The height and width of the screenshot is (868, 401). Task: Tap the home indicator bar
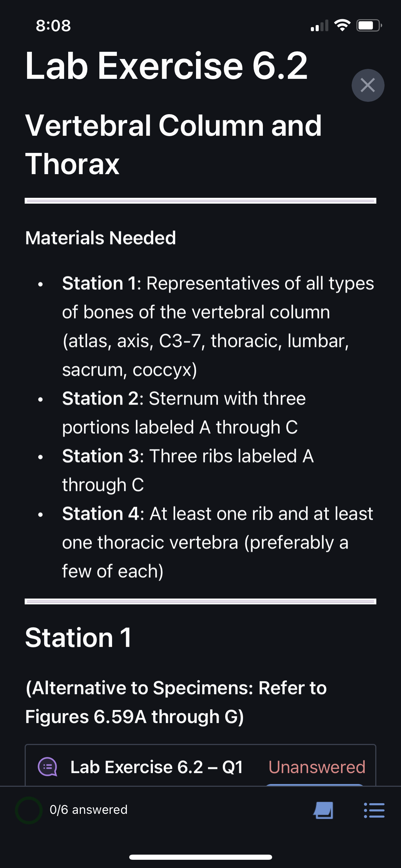tap(200, 857)
